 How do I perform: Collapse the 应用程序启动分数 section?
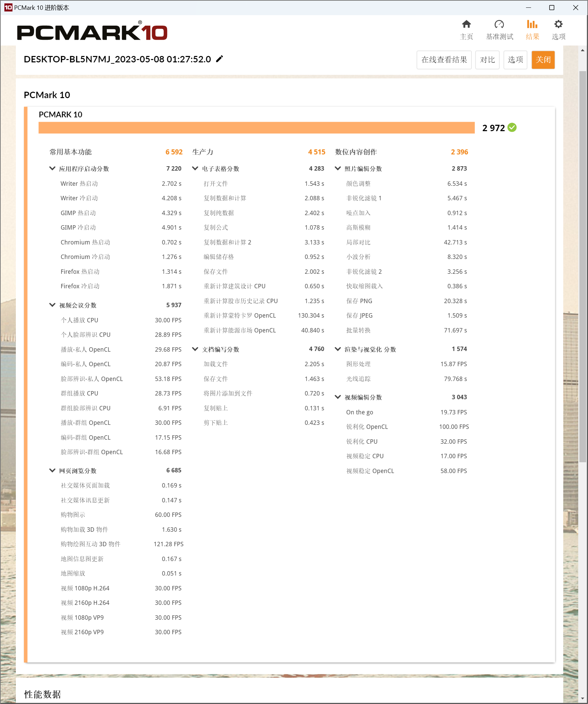pyautogui.click(x=52, y=168)
